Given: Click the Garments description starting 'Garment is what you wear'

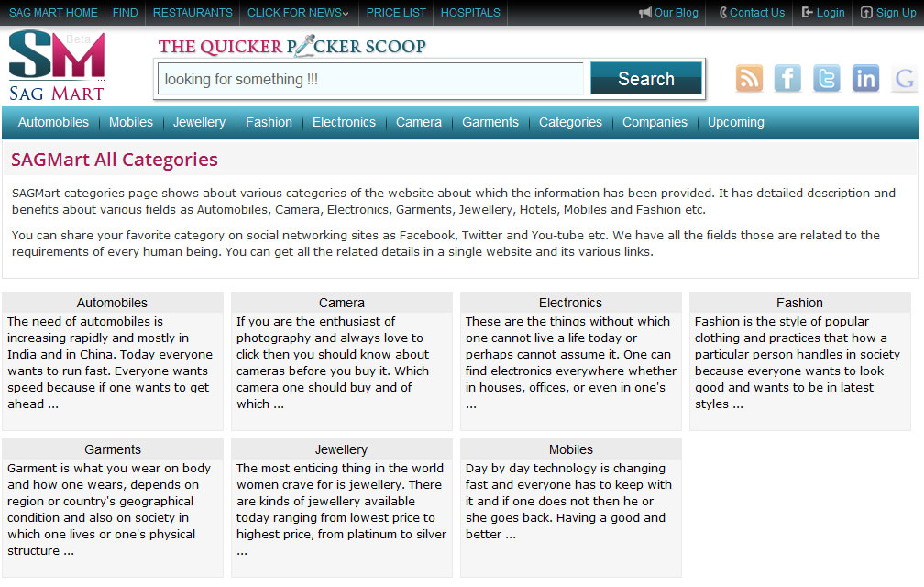Looking at the screenshot, I should [109, 509].
